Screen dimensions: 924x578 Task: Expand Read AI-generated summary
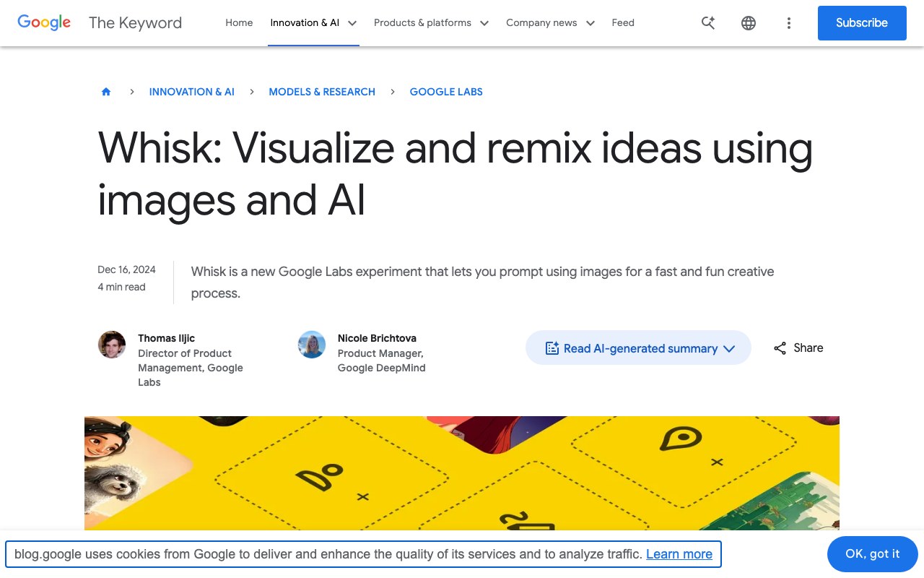[x=638, y=348]
